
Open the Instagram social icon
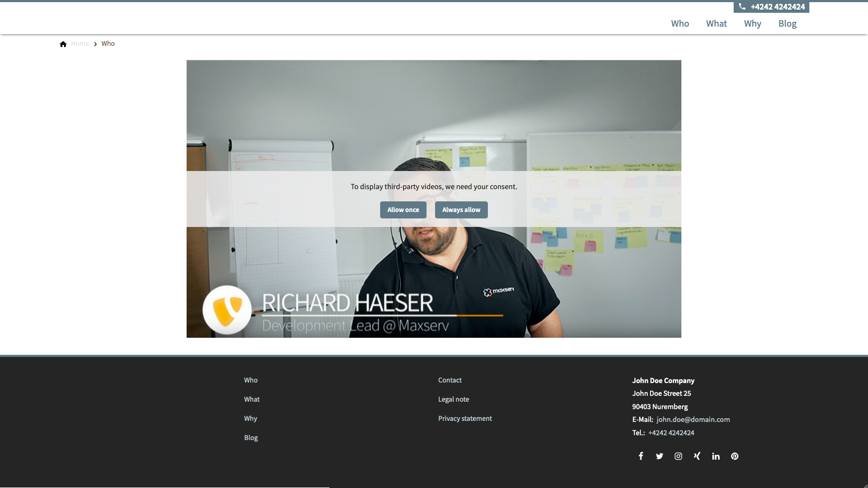(x=678, y=456)
